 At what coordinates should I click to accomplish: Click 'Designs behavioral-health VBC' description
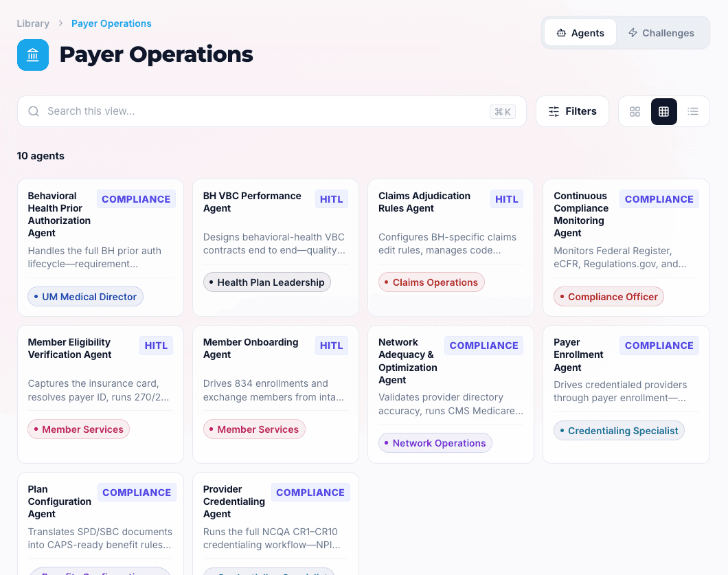274,243
